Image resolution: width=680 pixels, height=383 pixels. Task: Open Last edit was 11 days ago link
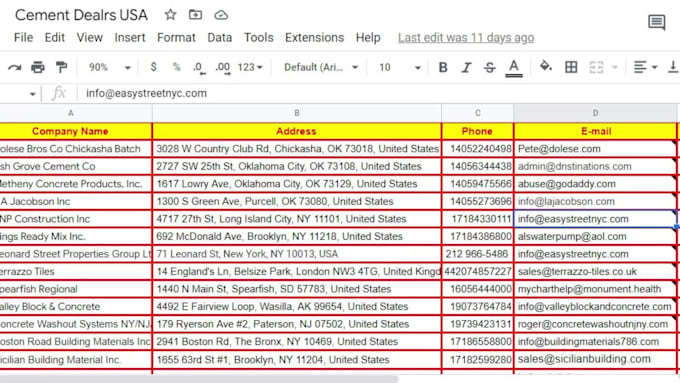pos(466,38)
